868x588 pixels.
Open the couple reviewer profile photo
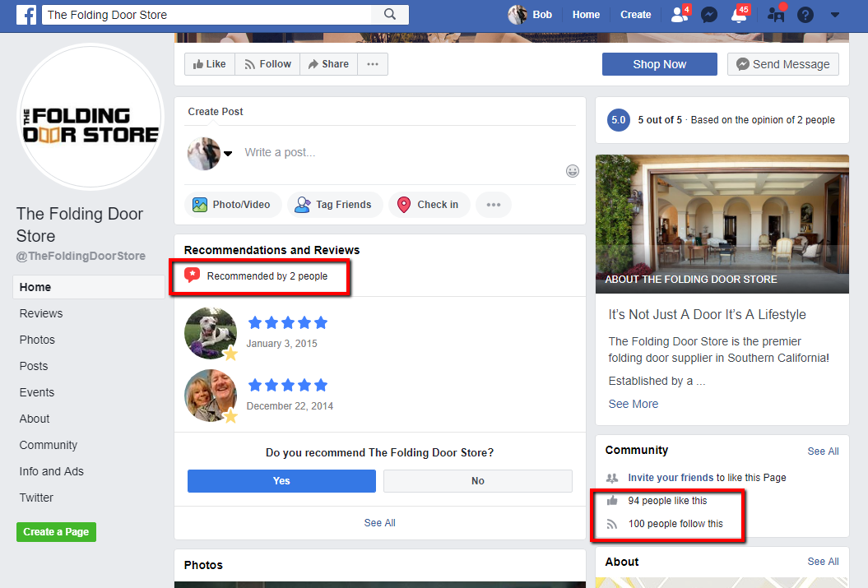[x=211, y=396]
